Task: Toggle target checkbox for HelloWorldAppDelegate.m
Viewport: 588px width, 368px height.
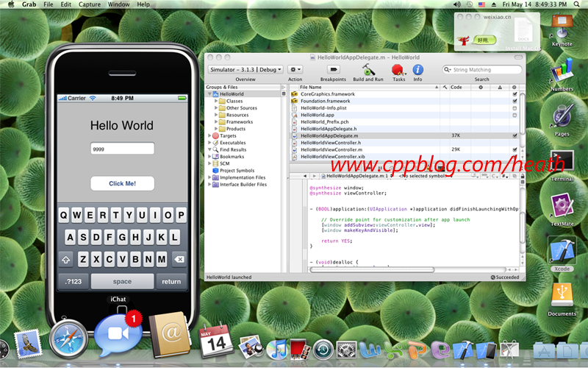Action: (x=514, y=136)
